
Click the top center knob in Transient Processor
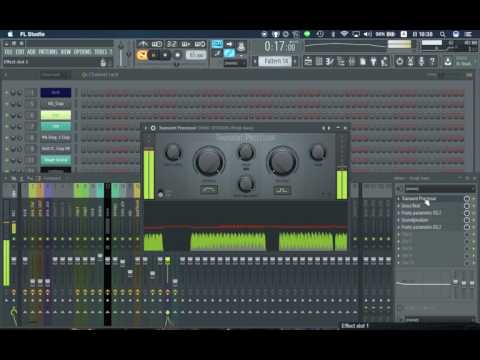click(x=246, y=152)
